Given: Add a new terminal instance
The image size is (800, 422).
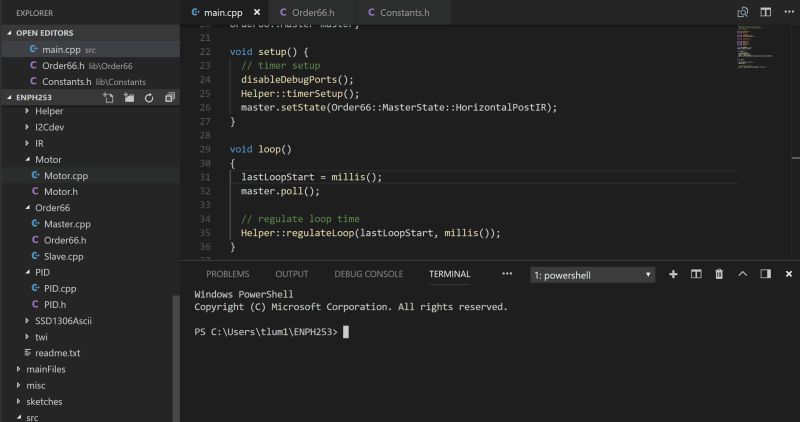Looking at the screenshot, I should pyautogui.click(x=673, y=275).
